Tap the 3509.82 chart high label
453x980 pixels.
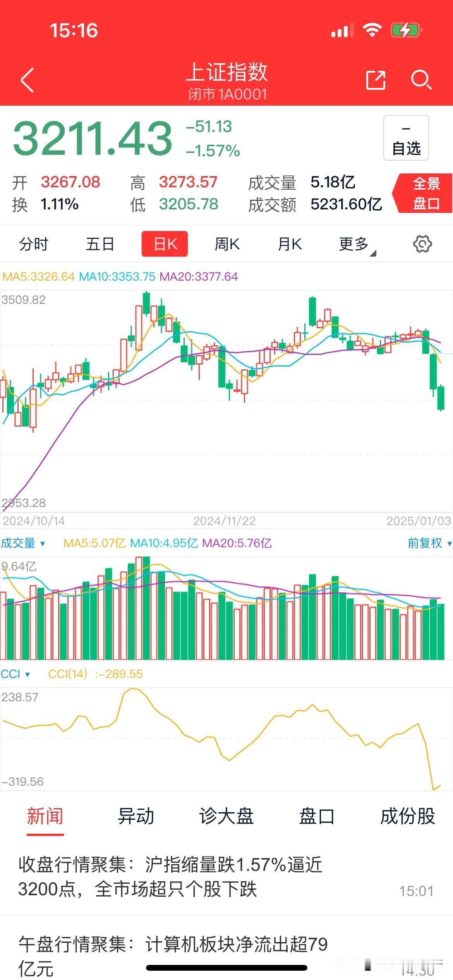point(24,300)
